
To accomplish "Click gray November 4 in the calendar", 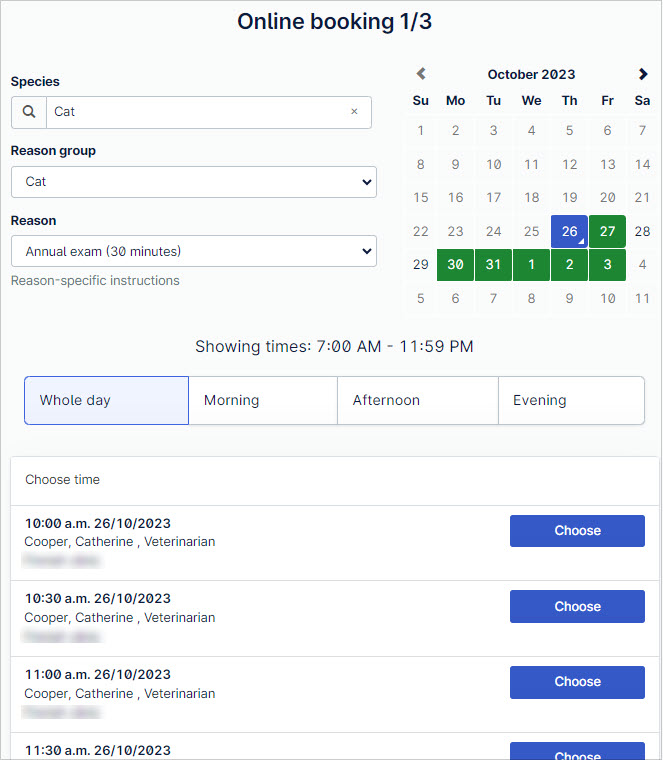I will tap(642, 265).
